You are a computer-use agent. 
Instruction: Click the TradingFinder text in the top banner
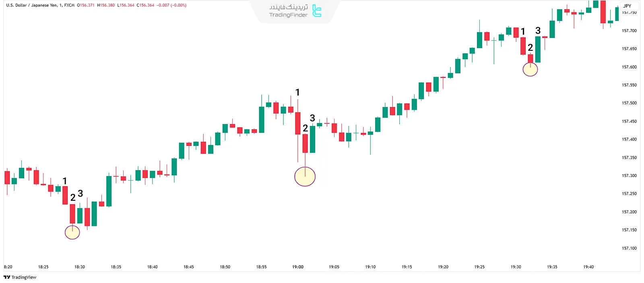tap(288, 15)
